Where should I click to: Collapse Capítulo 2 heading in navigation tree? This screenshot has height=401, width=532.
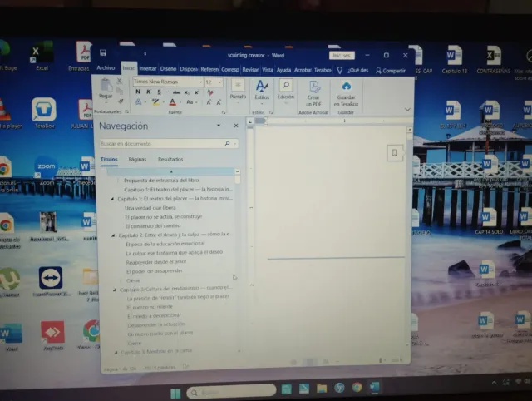point(114,235)
